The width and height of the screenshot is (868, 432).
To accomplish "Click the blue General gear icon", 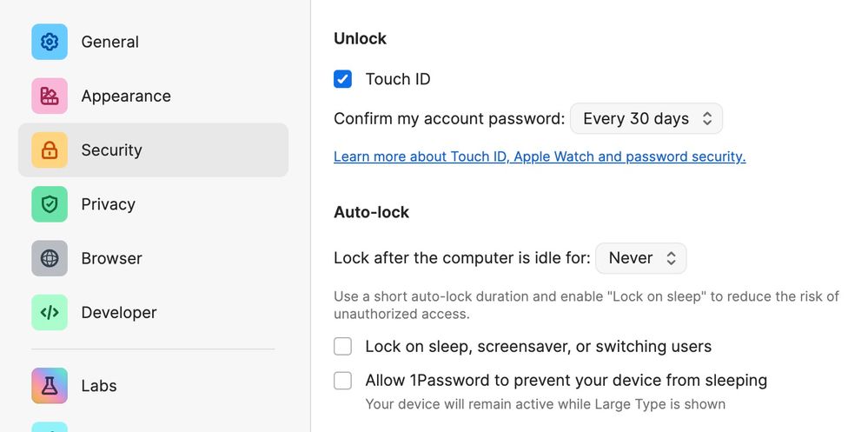I will pyautogui.click(x=50, y=42).
